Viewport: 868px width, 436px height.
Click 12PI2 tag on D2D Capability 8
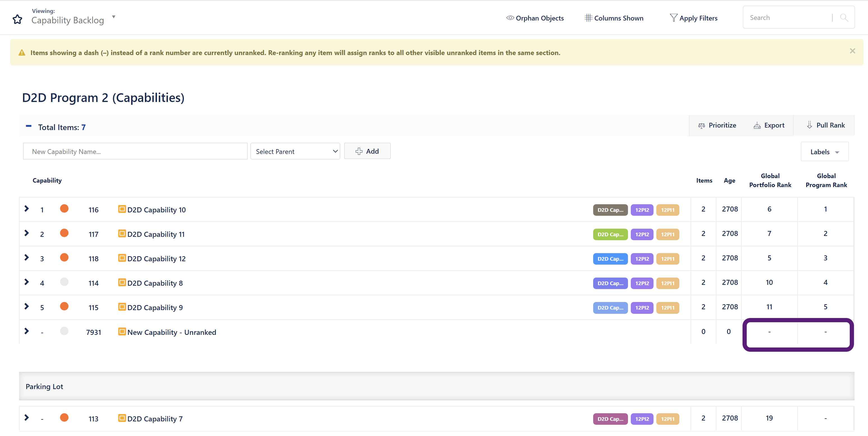tap(642, 283)
